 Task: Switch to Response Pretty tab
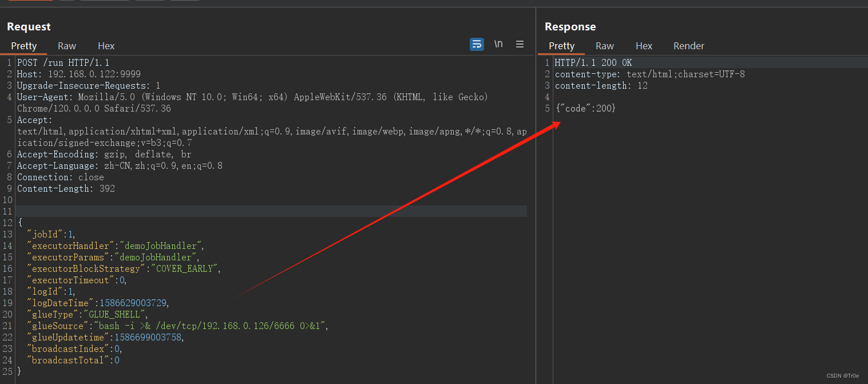click(x=561, y=46)
